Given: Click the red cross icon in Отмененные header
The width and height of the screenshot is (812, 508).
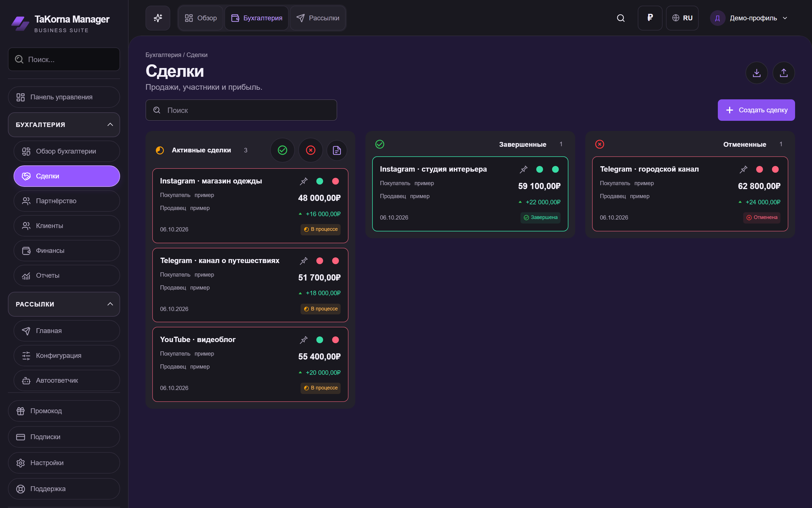Looking at the screenshot, I should pyautogui.click(x=600, y=144).
